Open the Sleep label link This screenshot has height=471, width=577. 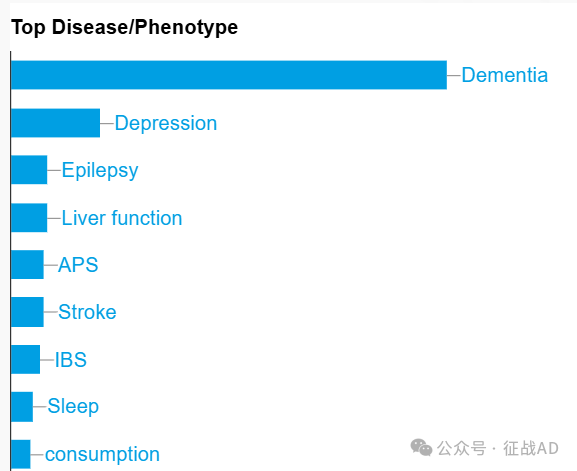pyautogui.click(x=73, y=407)
